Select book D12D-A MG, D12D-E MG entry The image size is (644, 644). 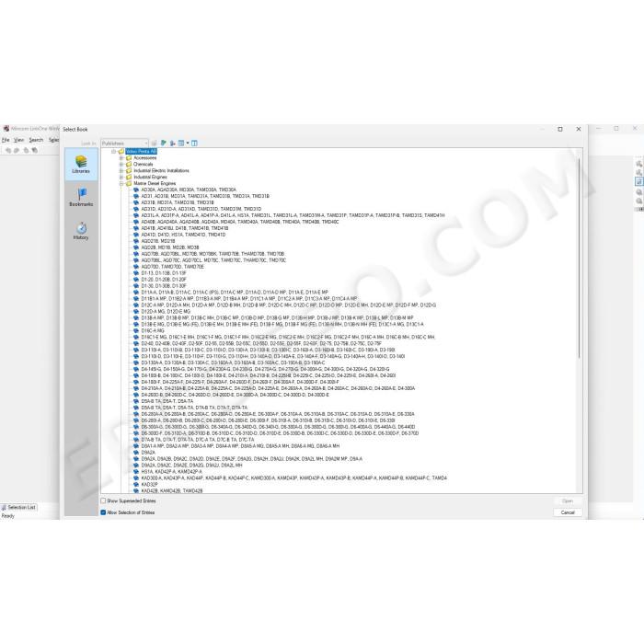(166, 311)
